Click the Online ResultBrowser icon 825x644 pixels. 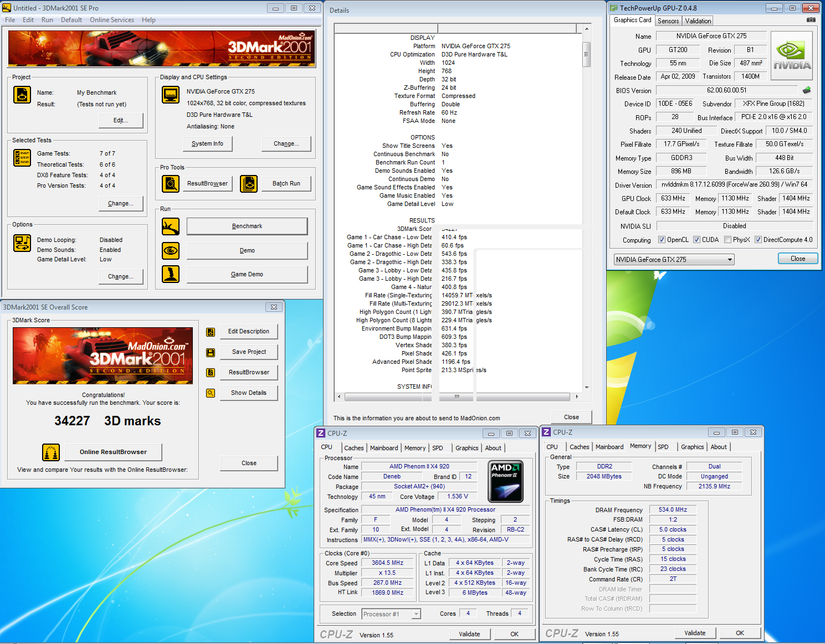(51, 452)
